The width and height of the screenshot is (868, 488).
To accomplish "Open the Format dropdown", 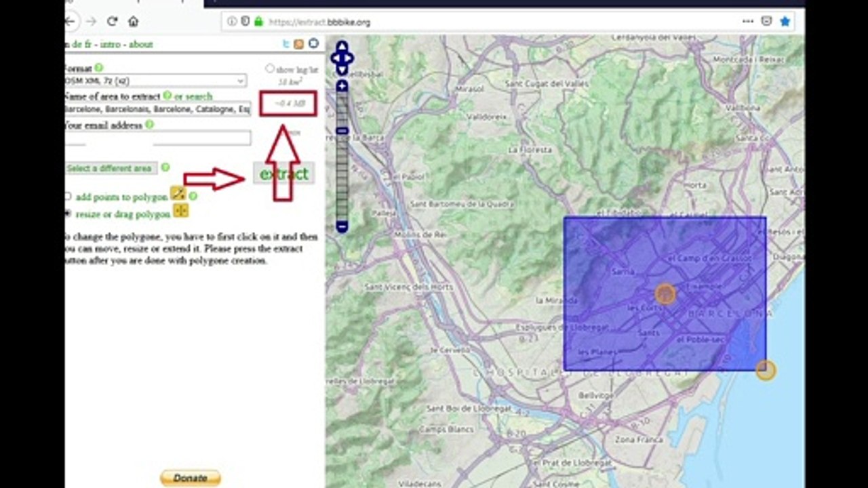I will point(156,81).
